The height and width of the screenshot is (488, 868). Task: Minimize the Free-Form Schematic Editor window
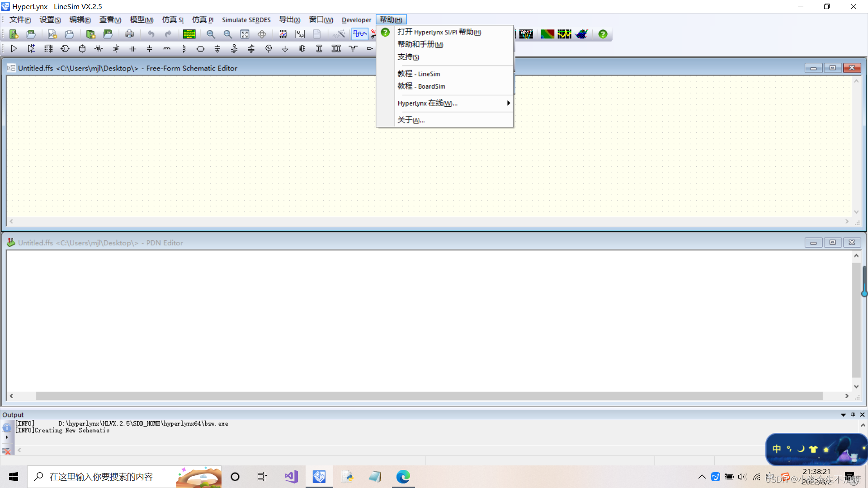click(x=813, y=68)
